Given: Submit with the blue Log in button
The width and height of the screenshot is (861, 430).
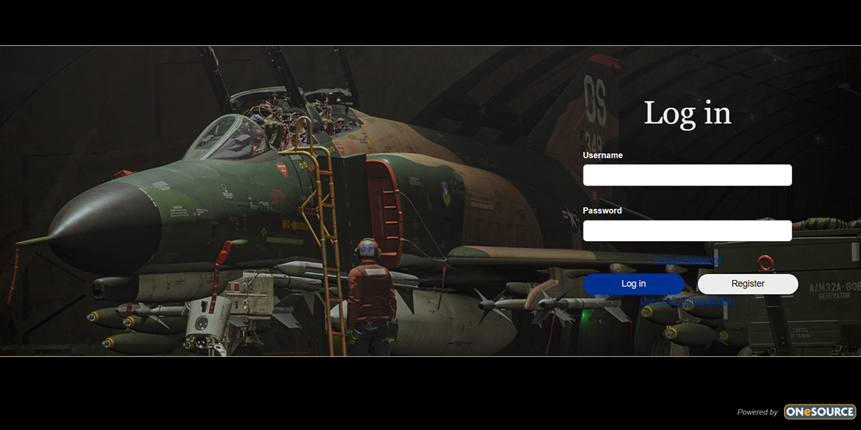Looking at the screenshot, I should 634,284.
